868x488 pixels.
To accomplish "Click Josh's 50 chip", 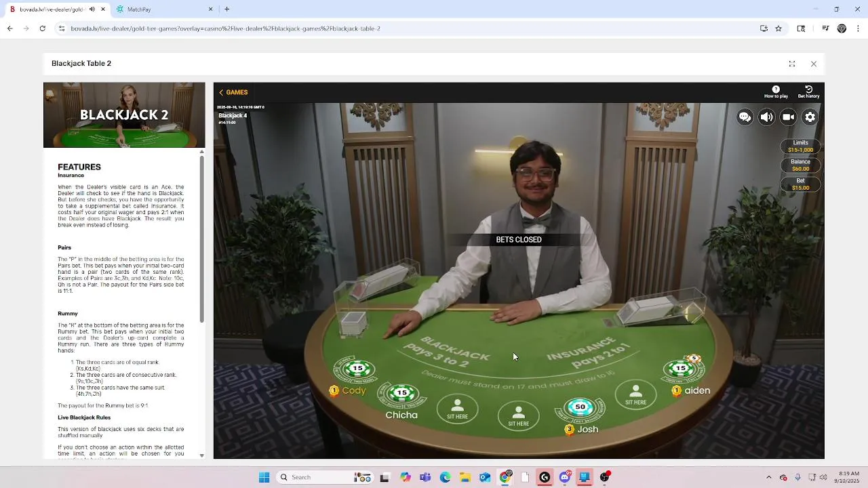I will click(x=580, y=407).
